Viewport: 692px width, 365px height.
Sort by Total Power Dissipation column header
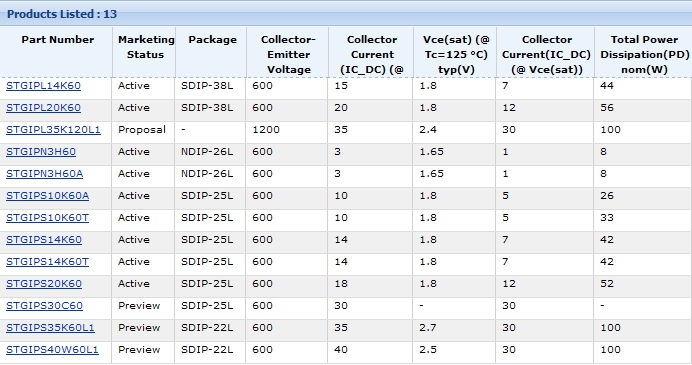[x=644, y=54]
